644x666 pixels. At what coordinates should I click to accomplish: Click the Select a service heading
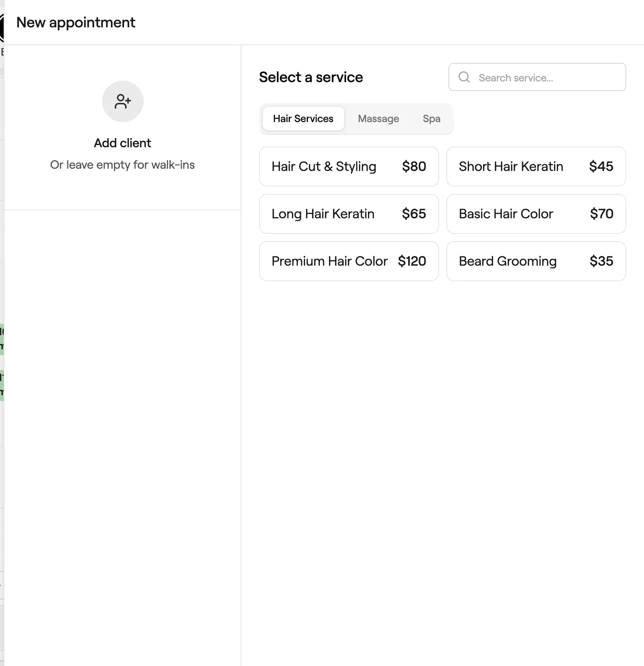311,77
